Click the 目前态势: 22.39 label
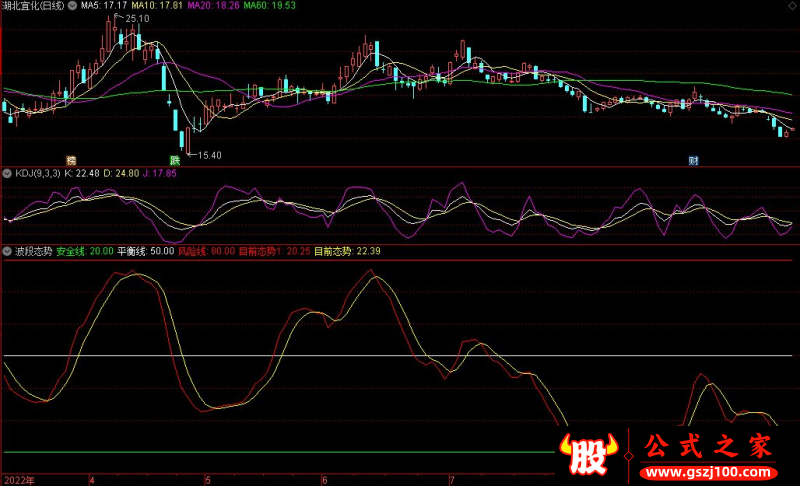The height and width of the screenshot is (486, 800). [347, 251]
